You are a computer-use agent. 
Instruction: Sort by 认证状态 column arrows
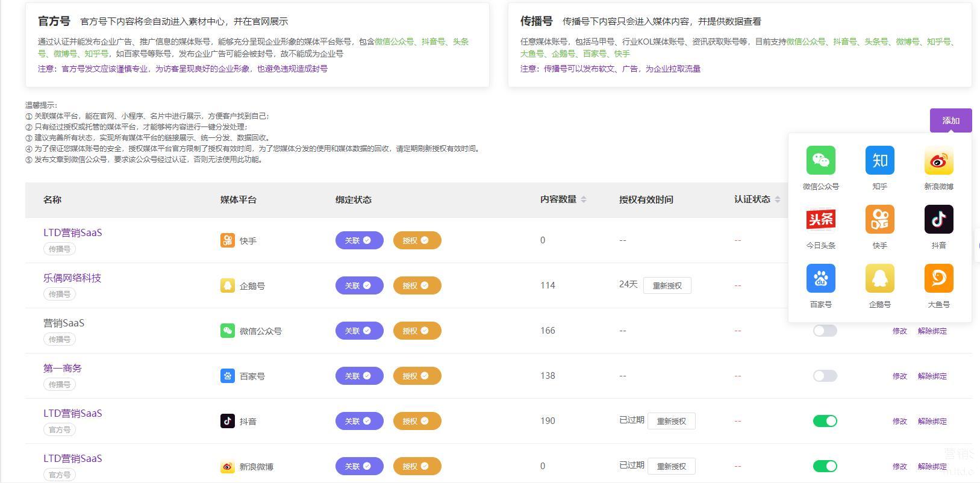(x=778, y=199)
